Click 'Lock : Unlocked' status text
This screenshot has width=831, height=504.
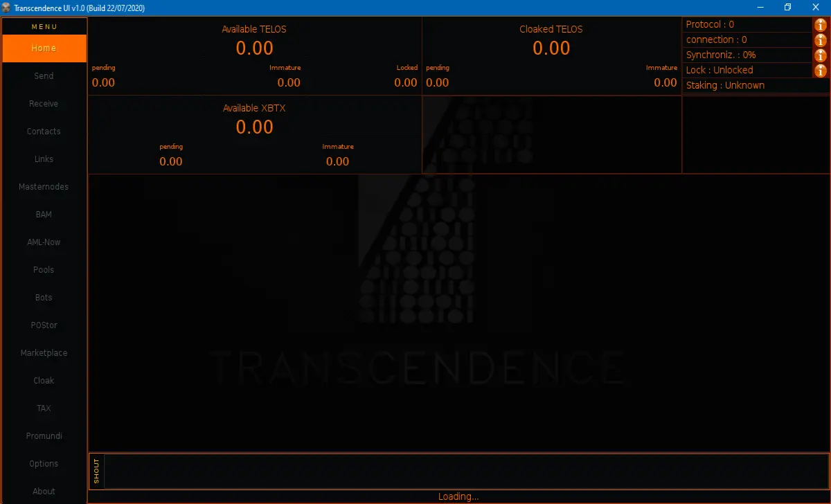click(x=720, y=70)
